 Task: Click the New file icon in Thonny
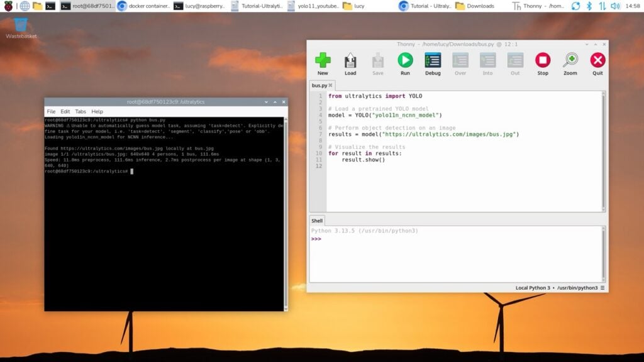[x=323, y=61]
